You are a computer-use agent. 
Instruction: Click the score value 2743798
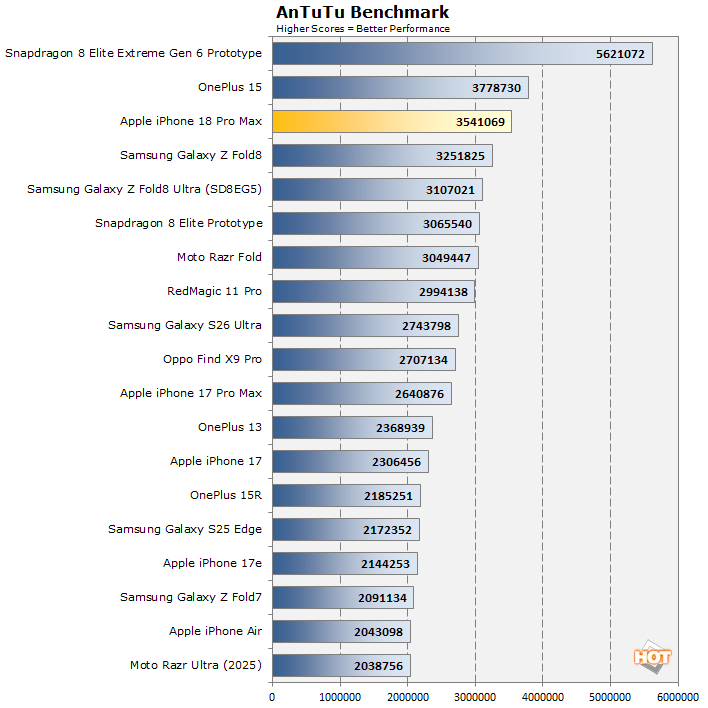point(426,326)
